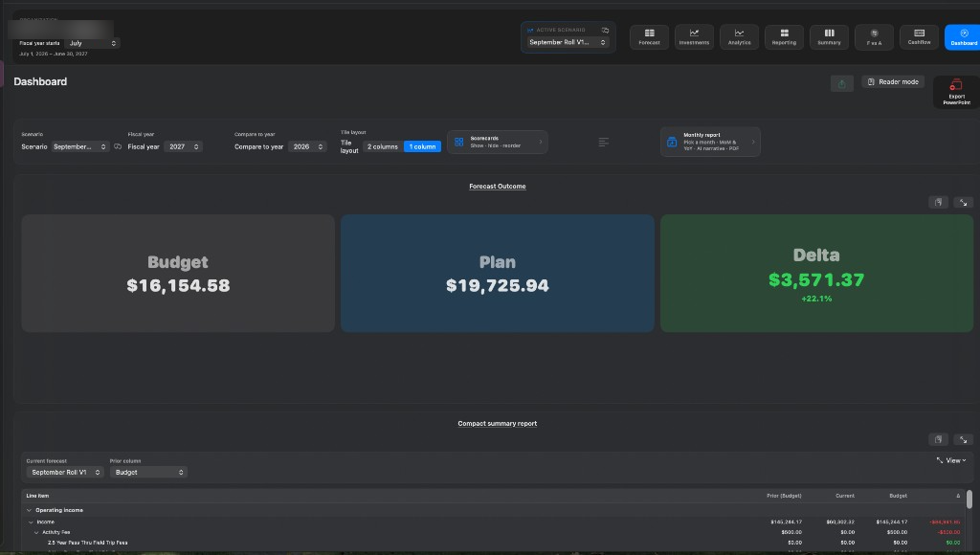Screen dimensions: 980x555
Task: Click the Delta $3,571.37 card
Action: (816, 273)
